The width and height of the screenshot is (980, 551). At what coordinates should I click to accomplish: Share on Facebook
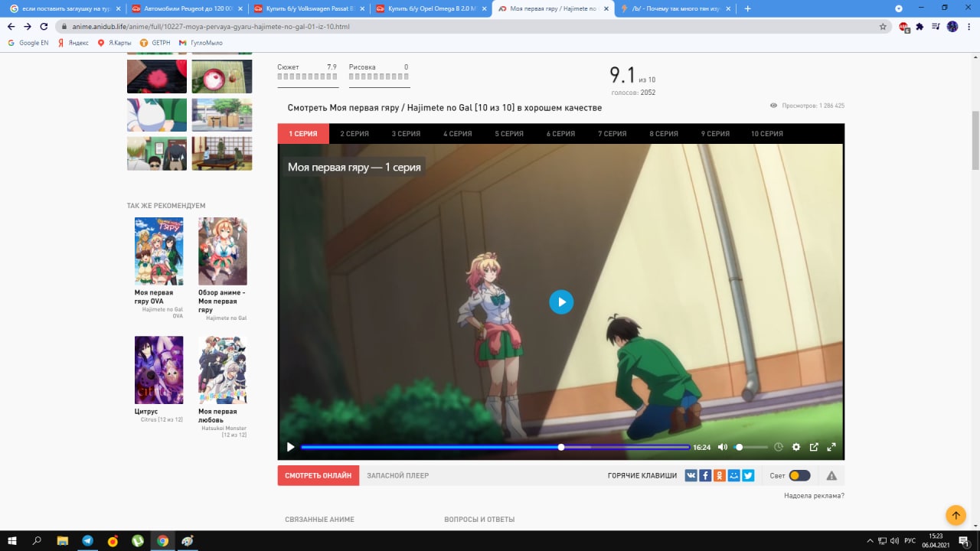pyautogui.click(x=705, y=475)
